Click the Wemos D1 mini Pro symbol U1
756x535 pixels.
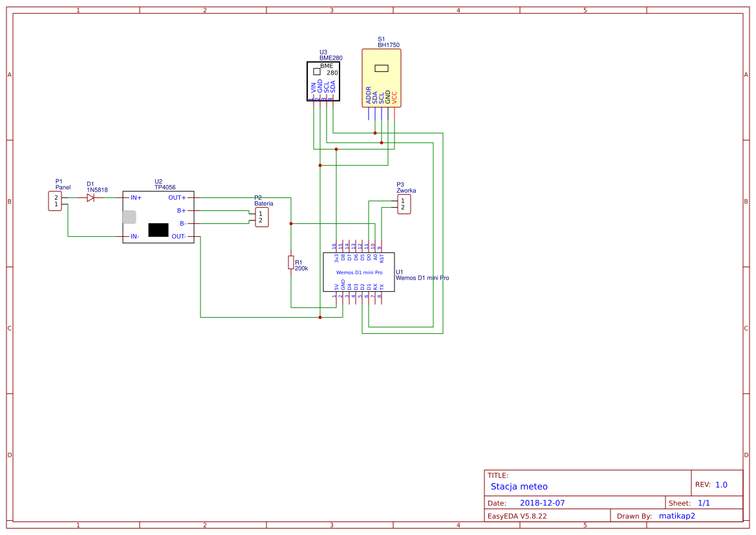[x=359, y=274]
